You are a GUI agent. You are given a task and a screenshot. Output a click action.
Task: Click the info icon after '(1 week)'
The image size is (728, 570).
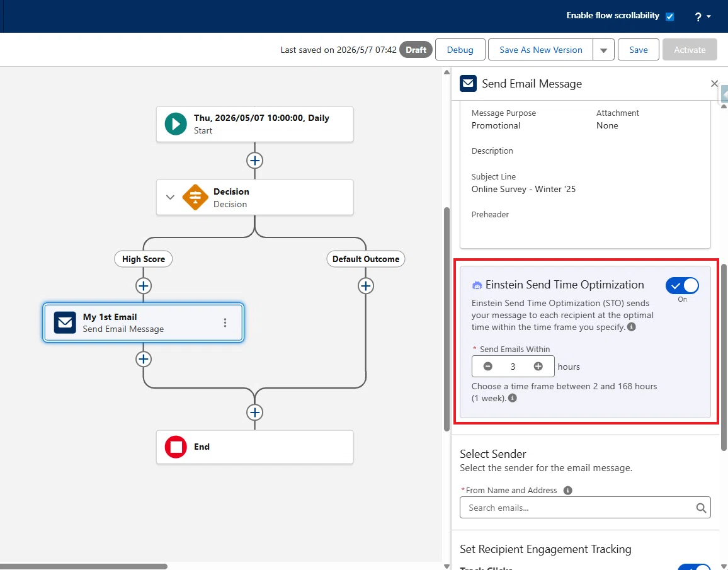pyautogui.click(x=512, y=398)
